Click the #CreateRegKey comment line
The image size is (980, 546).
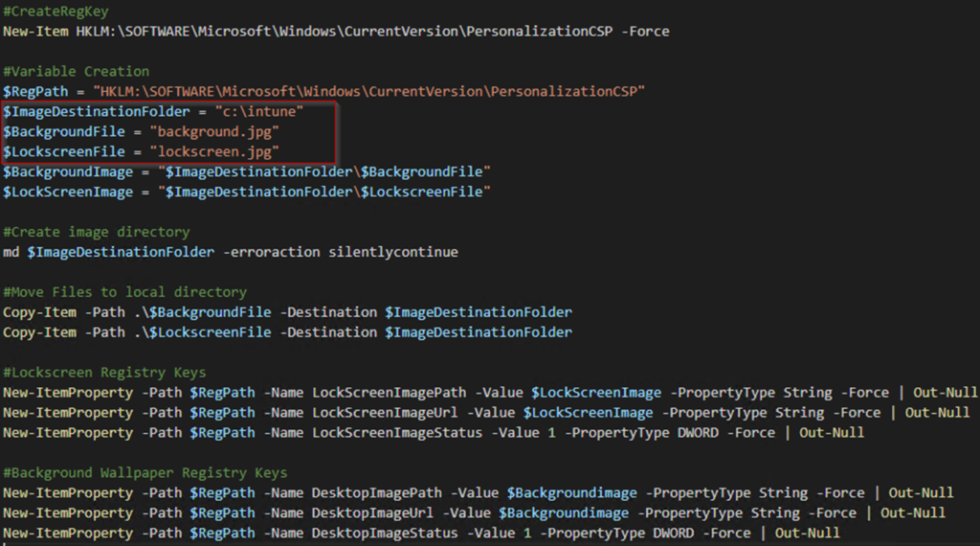[56, 11]
